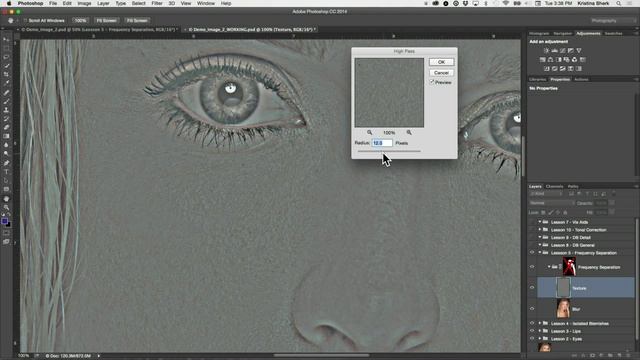The width and height of the screenshot is (640, 360).
Task: Open the Filter menu
Action: coord(157,3)
